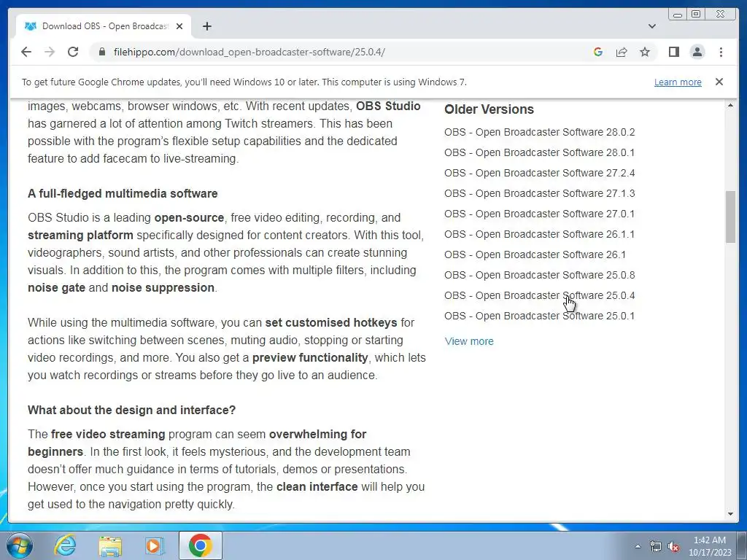Open OBS version 27.2.4 link
Screen dimensions: 747x560
click(x=539, y=173)
